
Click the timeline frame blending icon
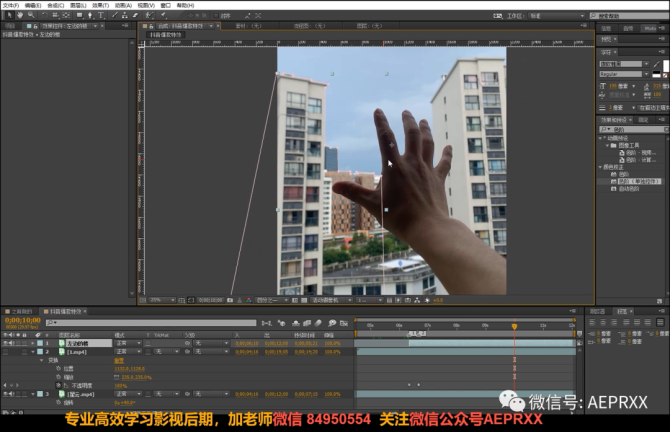point(307,323)
